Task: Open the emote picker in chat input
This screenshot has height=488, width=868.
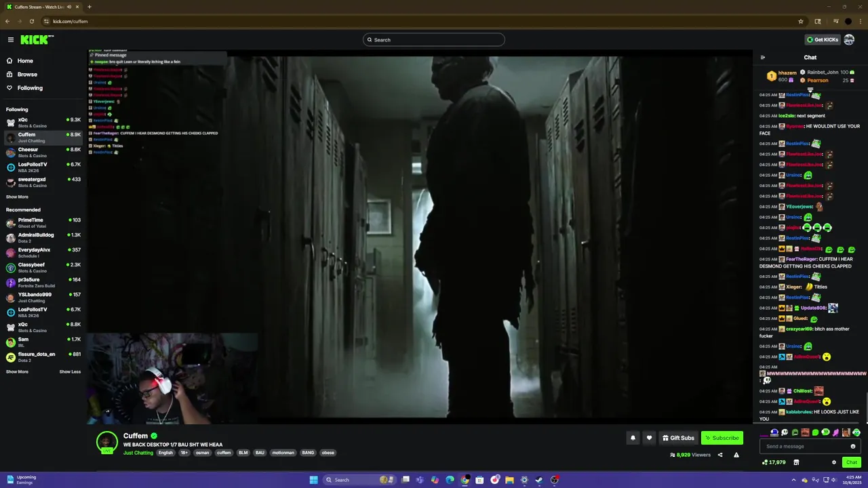Action: click(x=852, y=446)
